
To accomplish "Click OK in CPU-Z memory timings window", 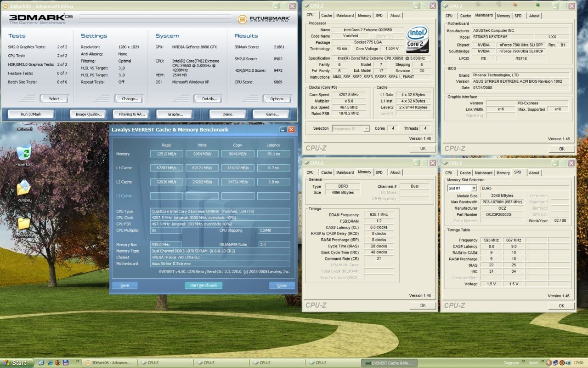I will click(x=423, y=305).
